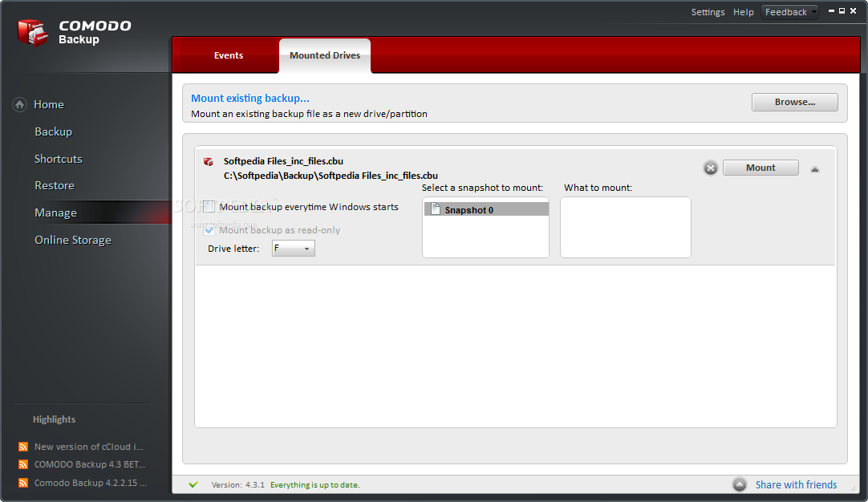Click the backup file icon beside Softpedia Files_inc_files.cbu
This screenshot has width=868, height=502.
[x=208, y=162]
